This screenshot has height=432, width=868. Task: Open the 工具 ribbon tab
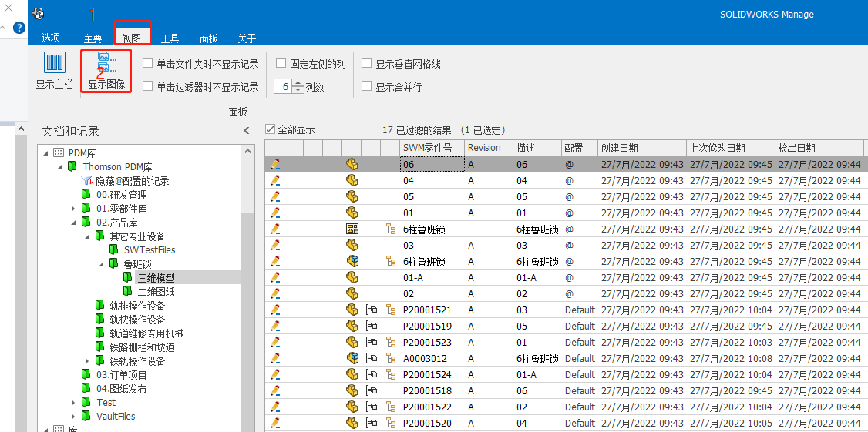(x=170, y=39)
